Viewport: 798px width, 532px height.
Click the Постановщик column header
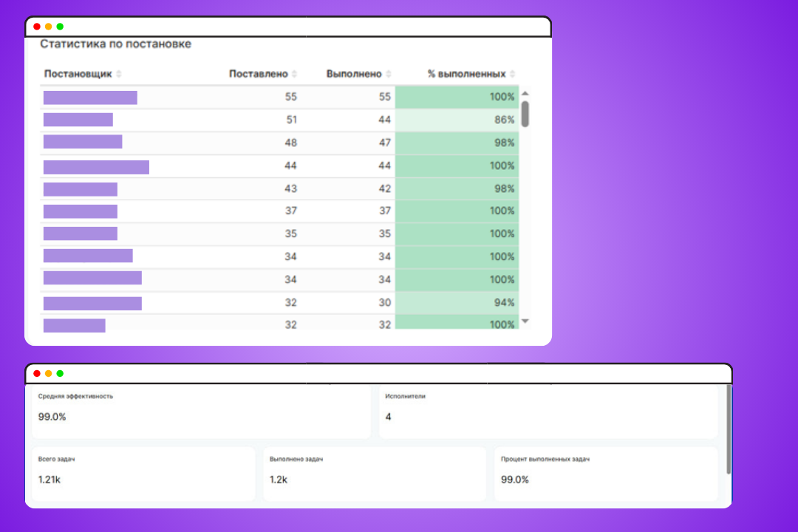point(78,74)
